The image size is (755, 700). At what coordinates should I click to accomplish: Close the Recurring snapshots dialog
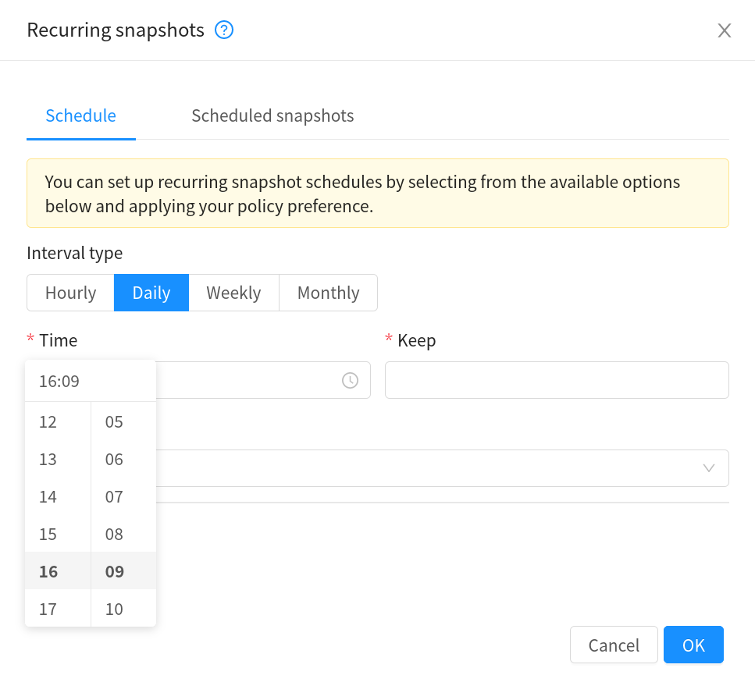(725, 30)
